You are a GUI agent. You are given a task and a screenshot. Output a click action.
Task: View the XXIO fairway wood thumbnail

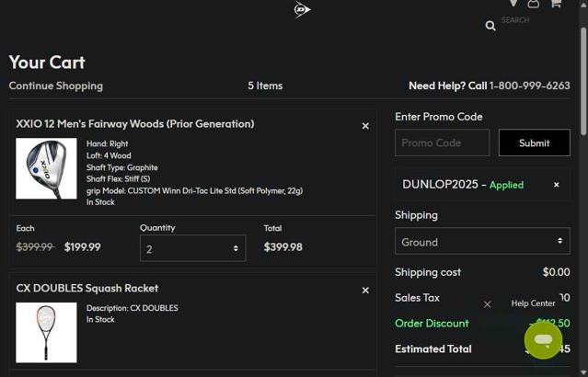[x=46, y=168]
